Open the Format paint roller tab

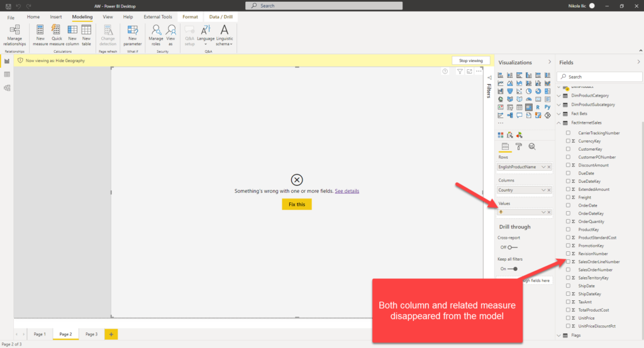[x=519, y=146]
